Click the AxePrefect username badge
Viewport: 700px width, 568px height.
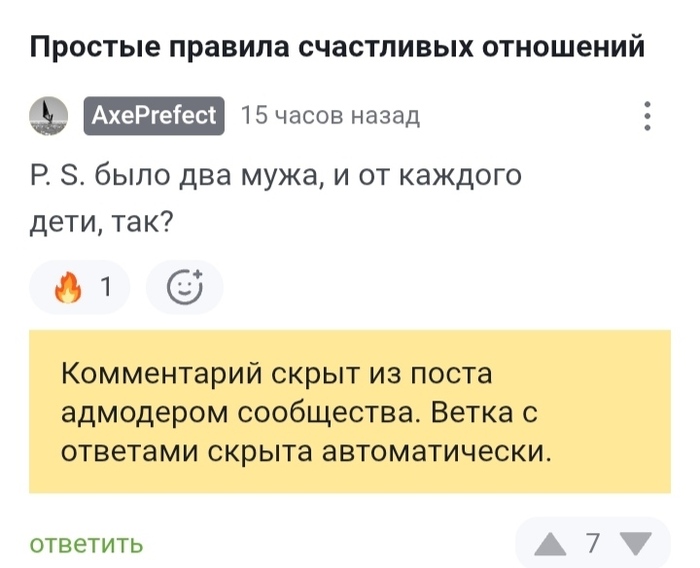click(x=154, y=116)
